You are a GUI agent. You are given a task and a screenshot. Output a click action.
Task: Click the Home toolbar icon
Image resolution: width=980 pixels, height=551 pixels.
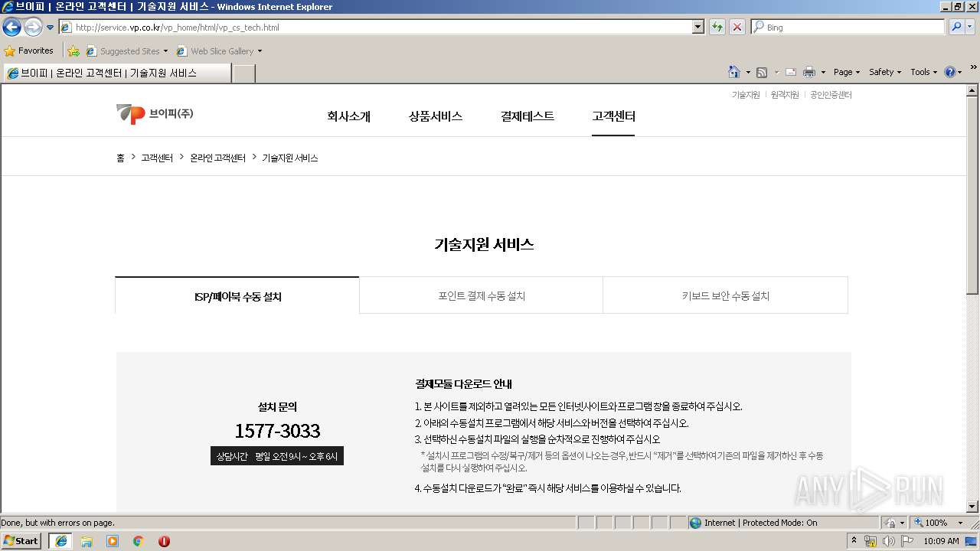pyautogui.click(x=734, y=72)
